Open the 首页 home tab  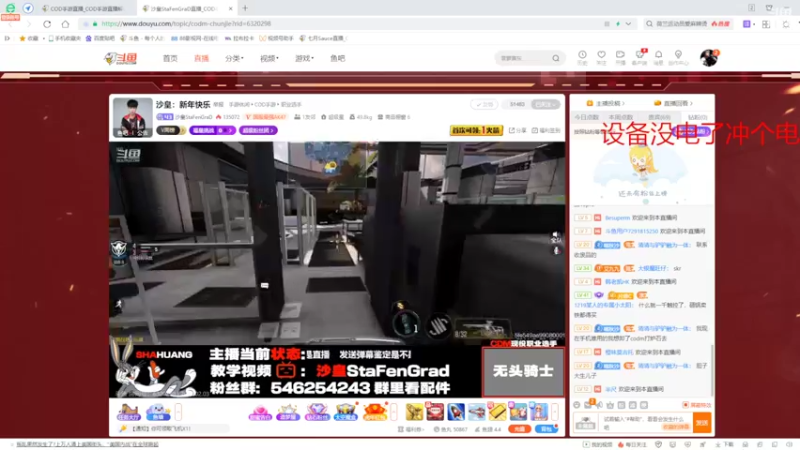(x=170, y=58)
